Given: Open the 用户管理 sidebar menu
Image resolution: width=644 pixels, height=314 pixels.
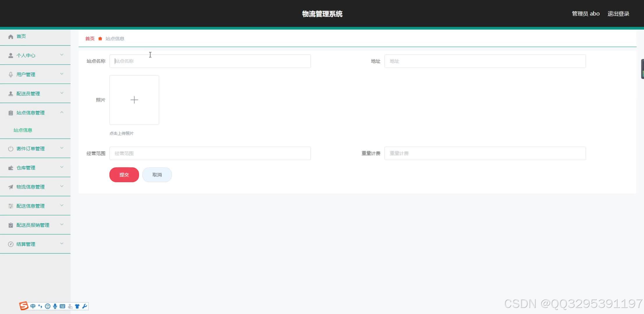Looking at the screenshot, I should [35, 75].
